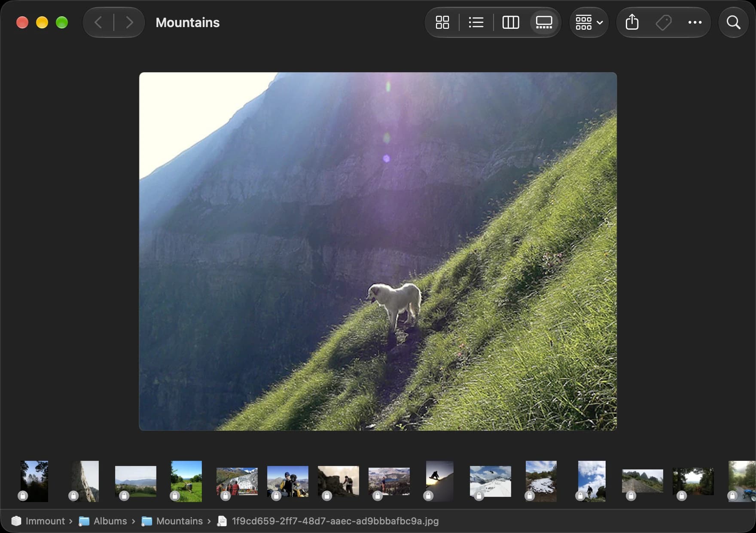
Task: Open the group-by options dropdown
Action: (x=589, y=22)
